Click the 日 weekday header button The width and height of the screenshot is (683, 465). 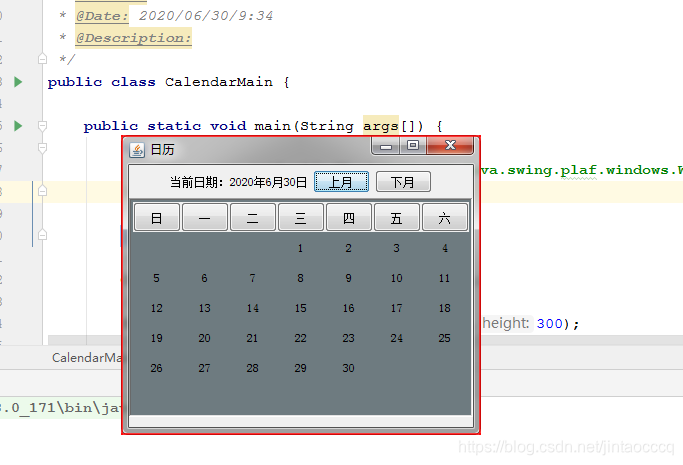pos(157,217)
